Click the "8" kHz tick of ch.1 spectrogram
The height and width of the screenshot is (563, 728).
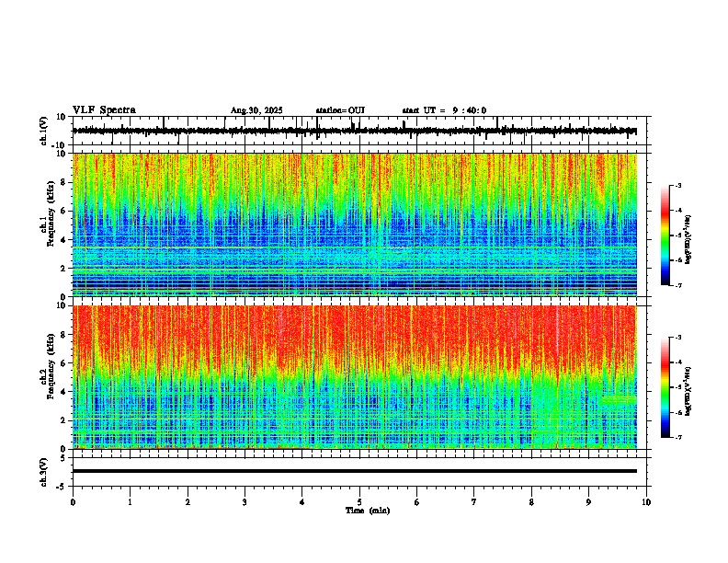(x=63, y=182)
